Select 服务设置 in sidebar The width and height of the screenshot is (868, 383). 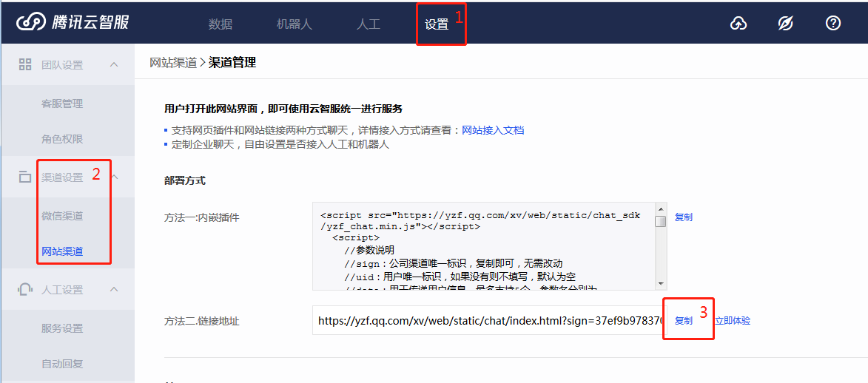tap(62, 328)
